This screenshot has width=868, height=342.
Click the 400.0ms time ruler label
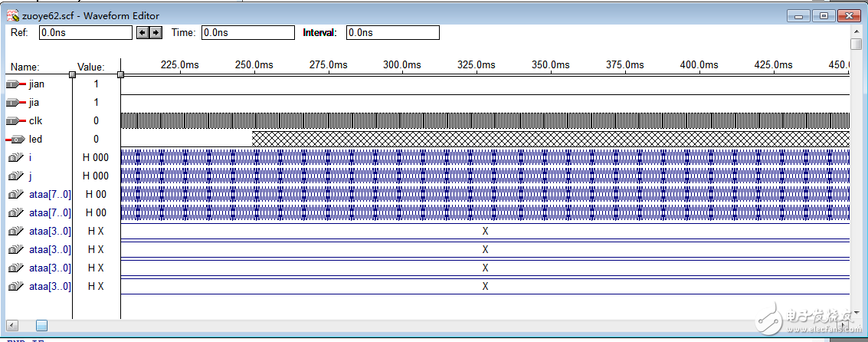699,64
